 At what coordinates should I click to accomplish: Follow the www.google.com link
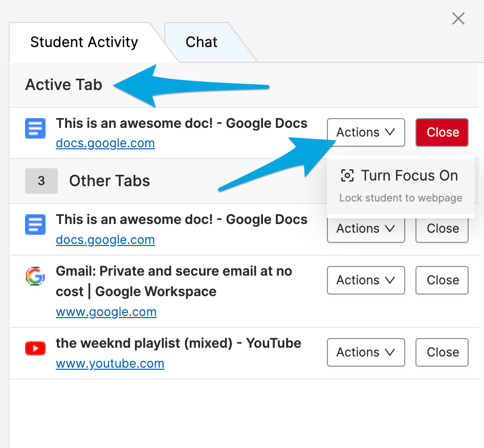(x=106, y=312)
